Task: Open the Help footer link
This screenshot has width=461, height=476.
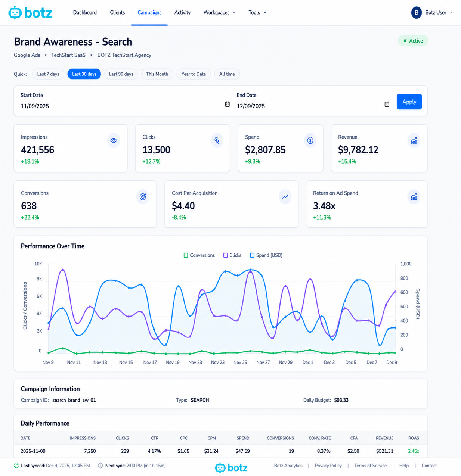Action: pos(404,466)
